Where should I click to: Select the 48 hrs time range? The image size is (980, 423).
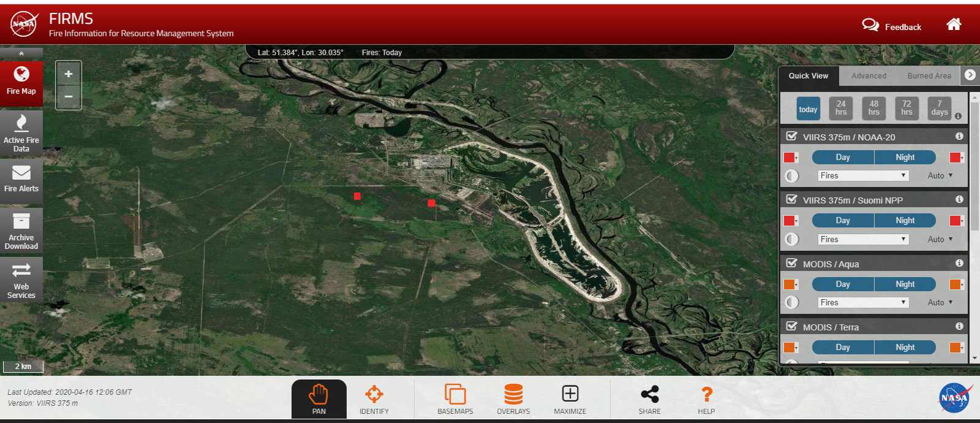874,109
